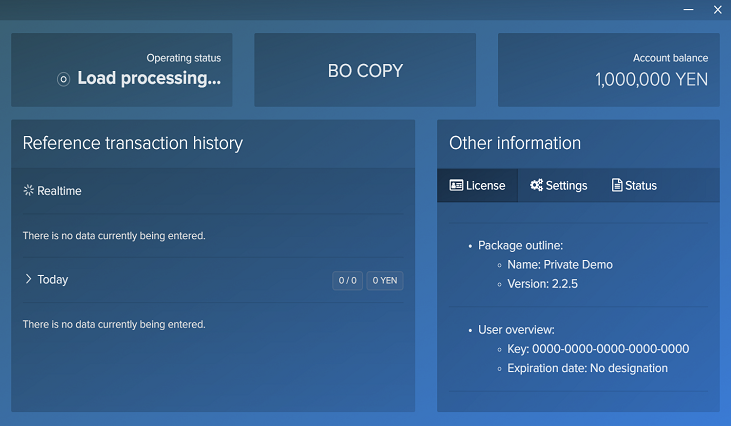Screen dimensions: 731x426
Task: Click the License card icon
Action: pos(456,185)
